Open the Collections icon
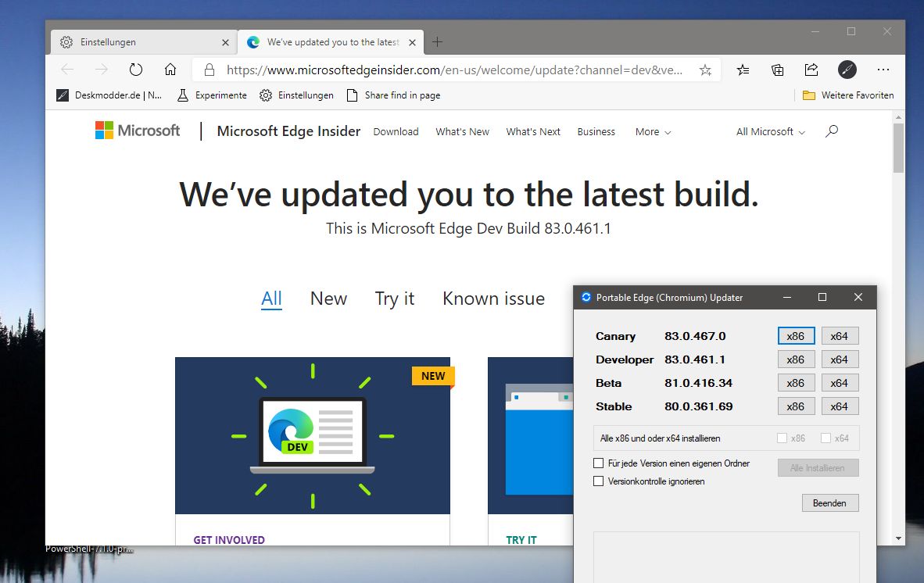The image size is (924, 583). coord(777,70)
